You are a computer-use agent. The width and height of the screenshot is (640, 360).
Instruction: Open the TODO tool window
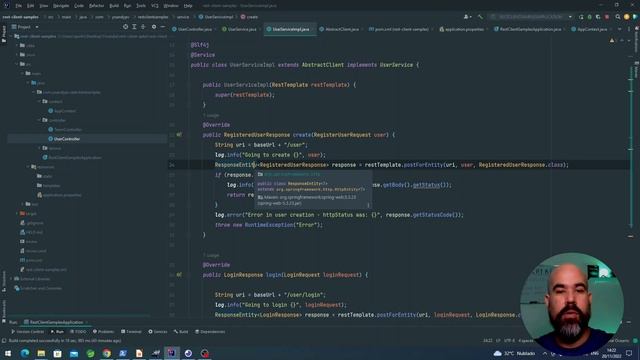pos(78,331)
